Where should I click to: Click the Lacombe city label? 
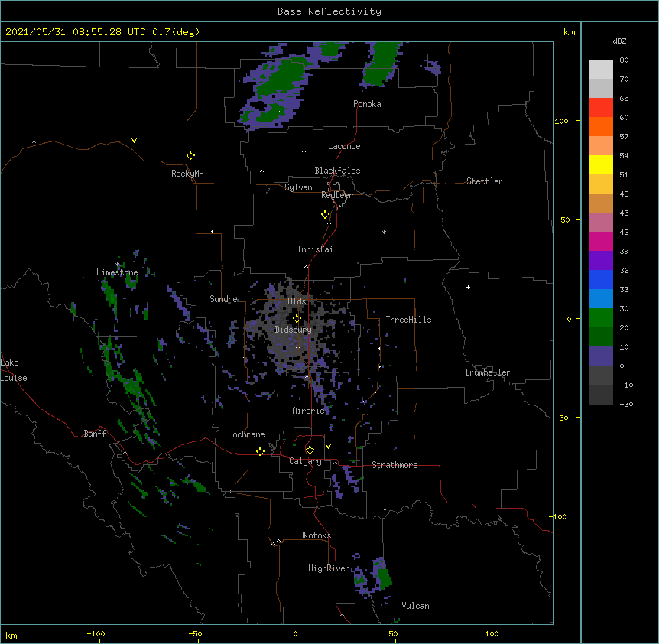click(x=344, y=146)
